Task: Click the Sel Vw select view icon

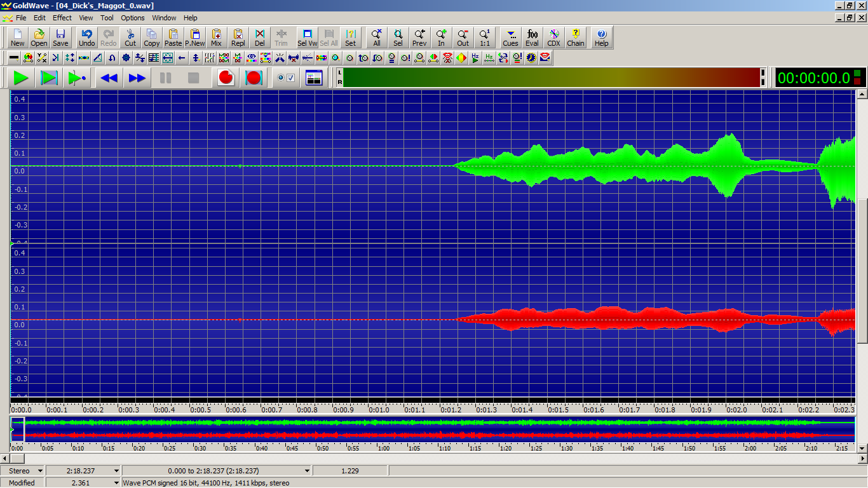Action: (x=307, y=37)
